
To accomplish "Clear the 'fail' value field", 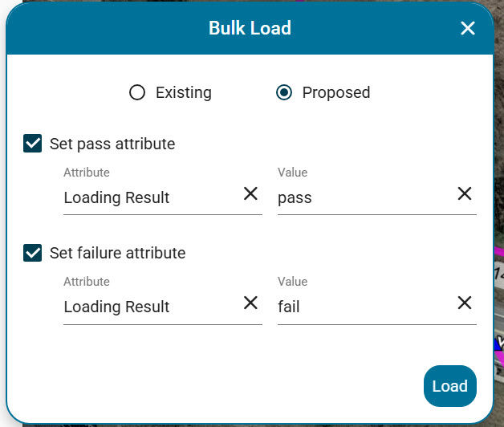I will (465, 303).
